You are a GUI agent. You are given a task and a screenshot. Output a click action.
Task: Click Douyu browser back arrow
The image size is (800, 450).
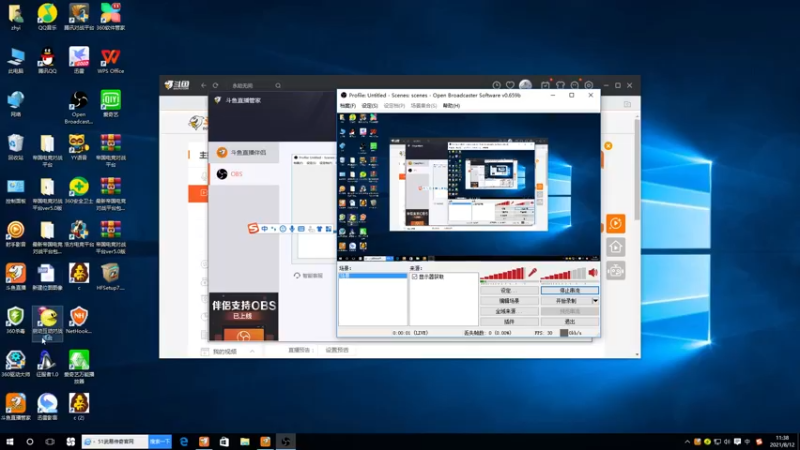tap(204, 86)
